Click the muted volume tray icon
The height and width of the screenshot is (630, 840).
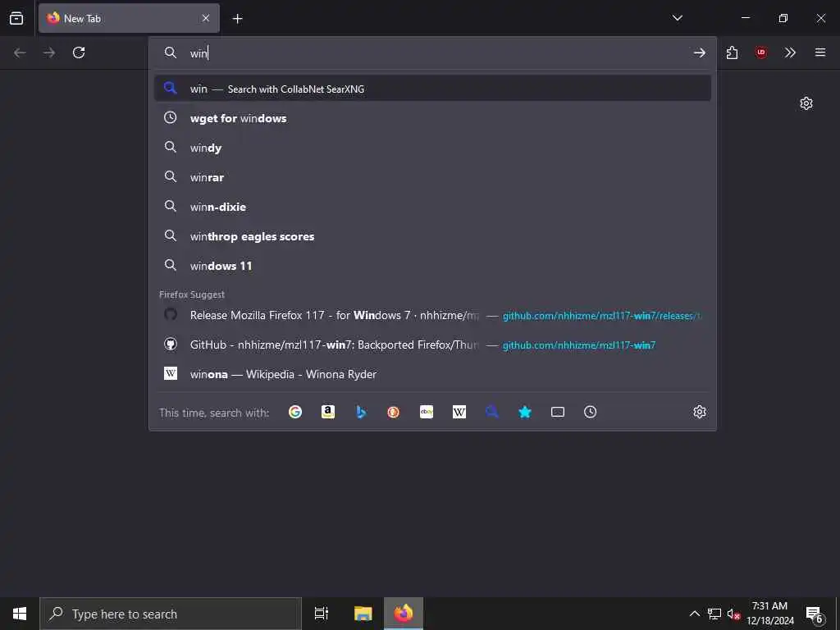point(733,614)
